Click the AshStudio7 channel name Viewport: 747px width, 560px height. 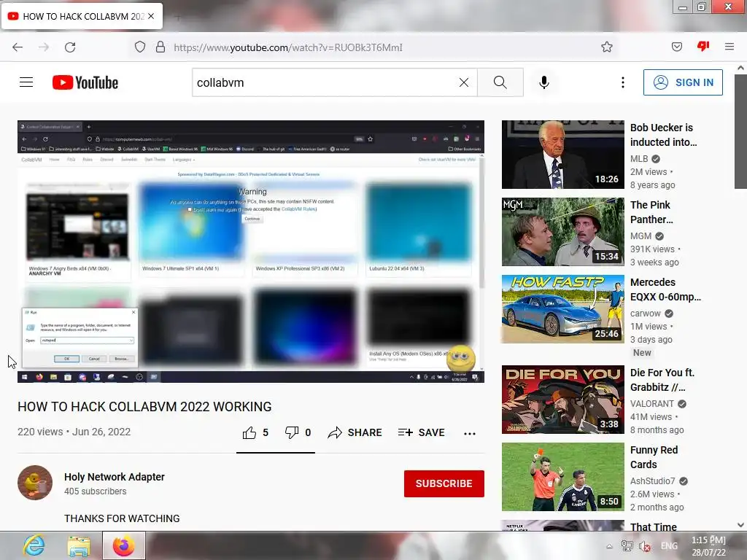(653, 481)
